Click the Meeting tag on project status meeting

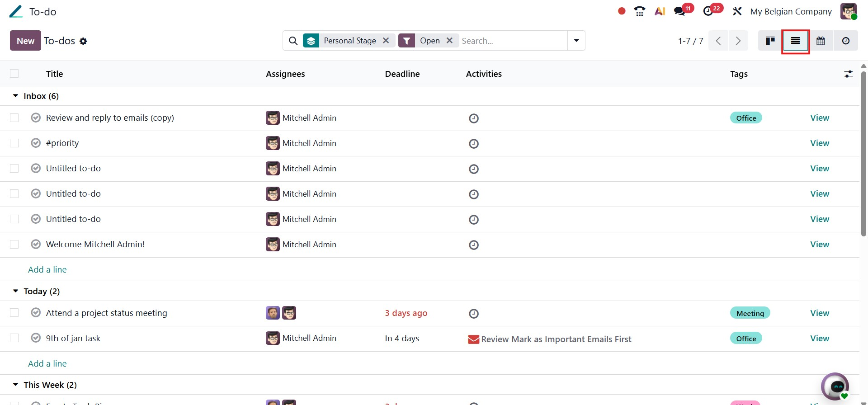click(x=750, y=313)
